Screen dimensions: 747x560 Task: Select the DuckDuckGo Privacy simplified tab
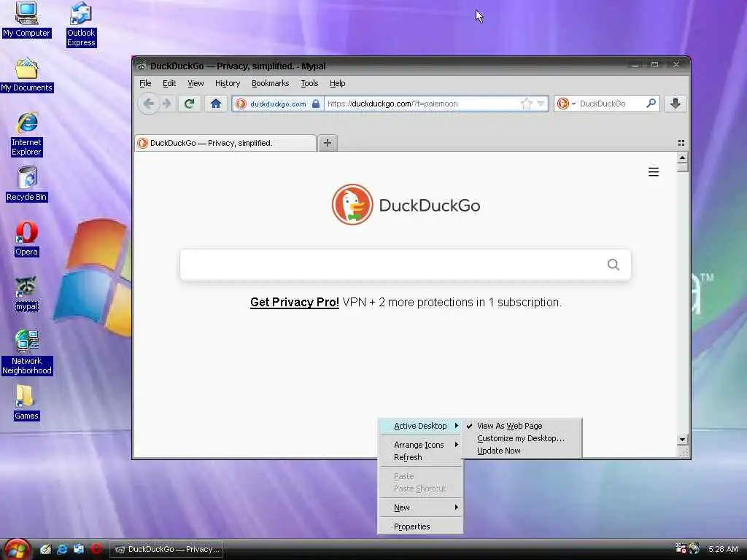point(225,143)
